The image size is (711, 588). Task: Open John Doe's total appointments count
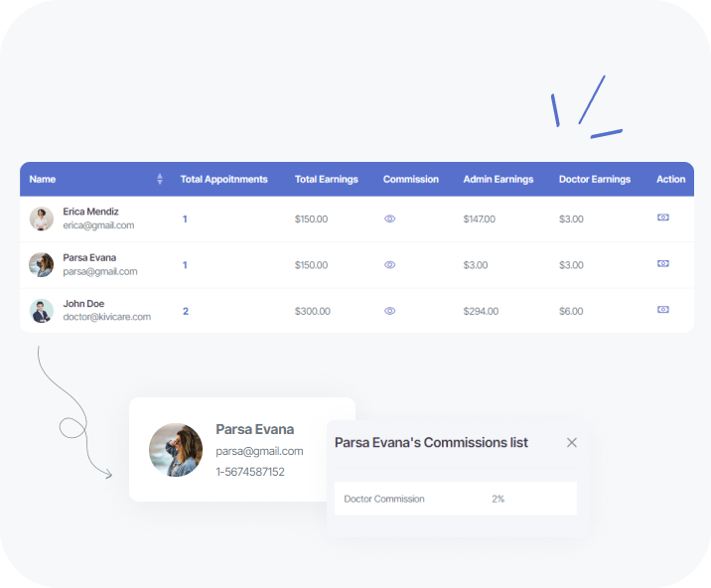(x=185, y=311)
